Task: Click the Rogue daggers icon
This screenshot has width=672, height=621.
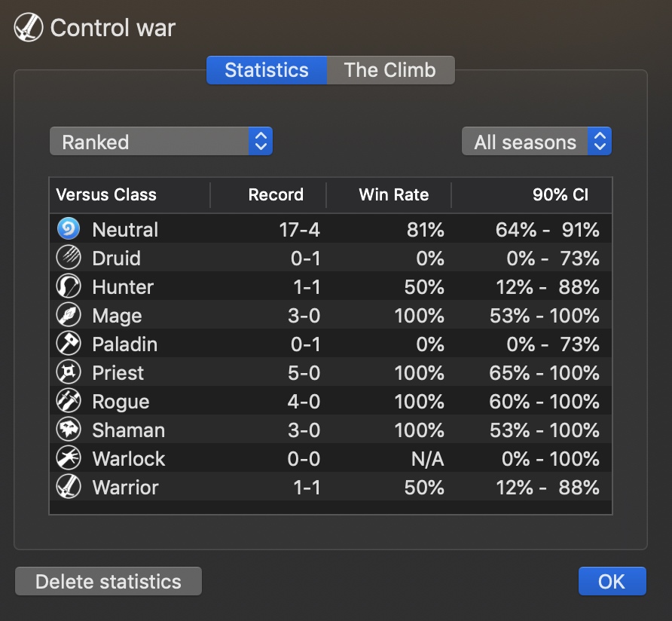Action: tap(68, 401)
